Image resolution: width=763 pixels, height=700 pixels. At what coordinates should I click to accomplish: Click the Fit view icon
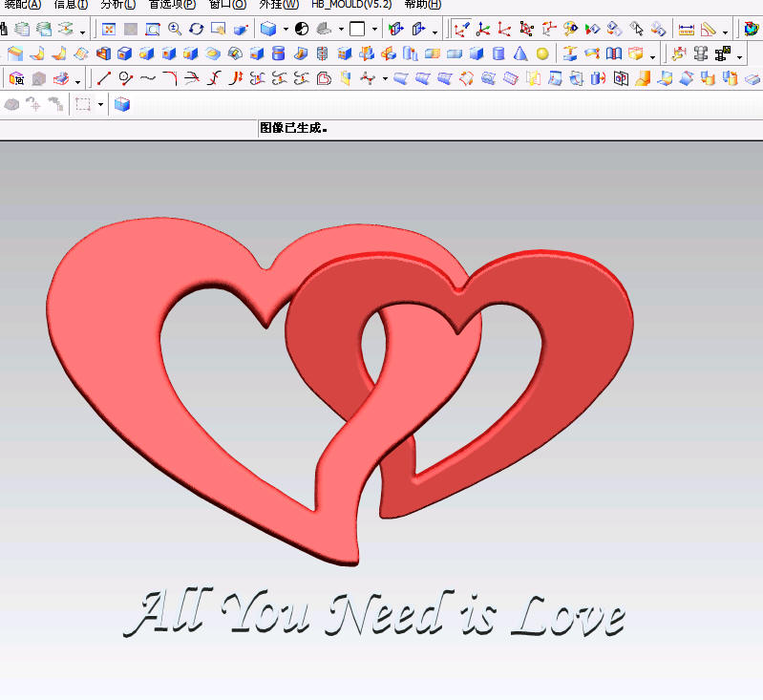tap(109, 30)
